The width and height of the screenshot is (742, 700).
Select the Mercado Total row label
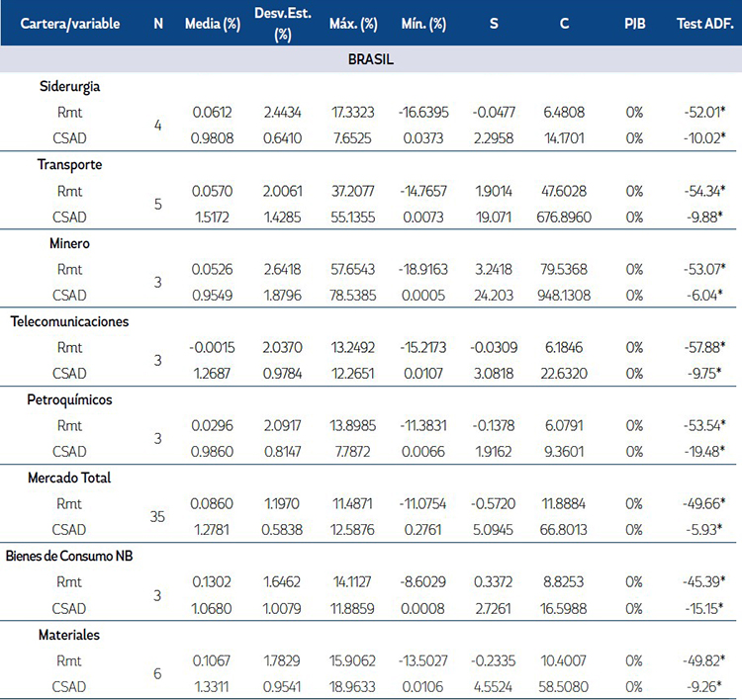69,478
